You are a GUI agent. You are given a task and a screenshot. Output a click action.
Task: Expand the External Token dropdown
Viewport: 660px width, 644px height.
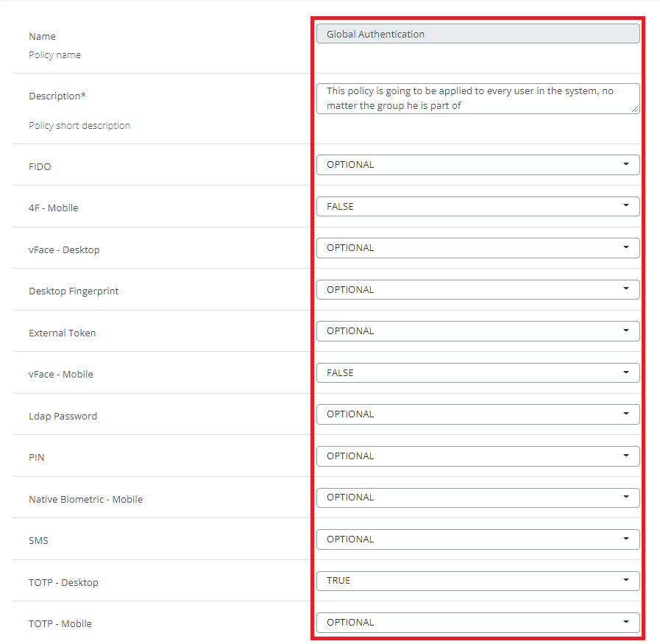(478, 331)
